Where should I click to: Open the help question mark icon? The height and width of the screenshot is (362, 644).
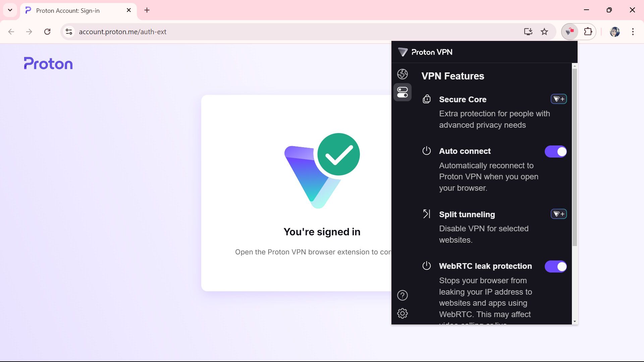pos(402,295)
